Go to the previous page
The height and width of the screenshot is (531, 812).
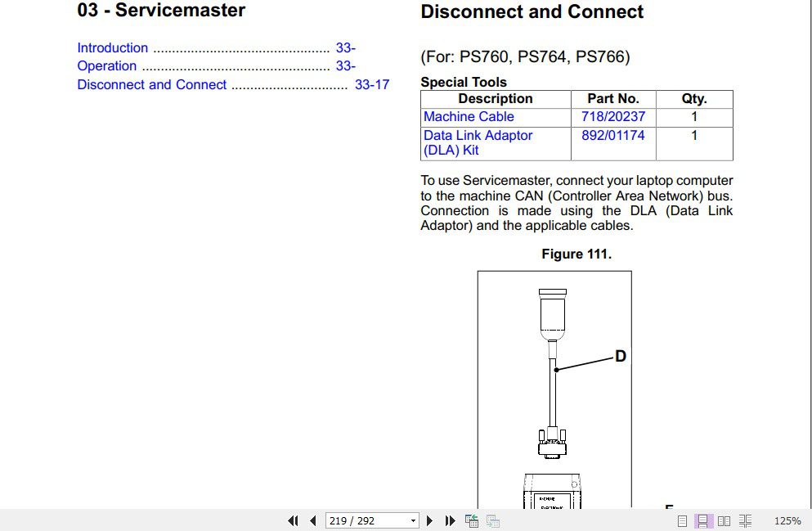313,520
